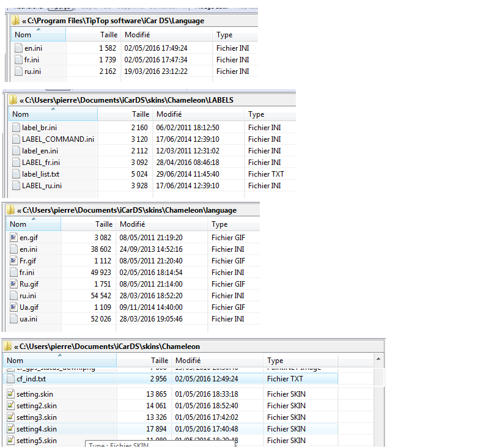This screenshot has height=448, width=489.
Task: Click Modifié column header in LABELS folder
Action: [169, 114]
